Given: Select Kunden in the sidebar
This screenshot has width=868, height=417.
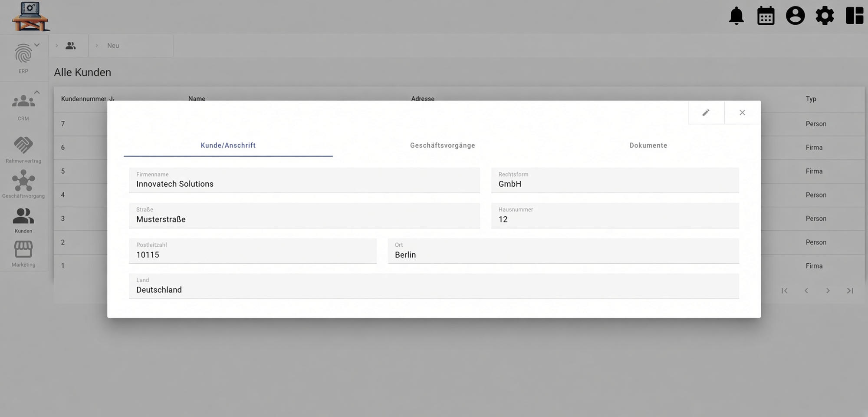Looking at the screenshot, I should (23, 221).
